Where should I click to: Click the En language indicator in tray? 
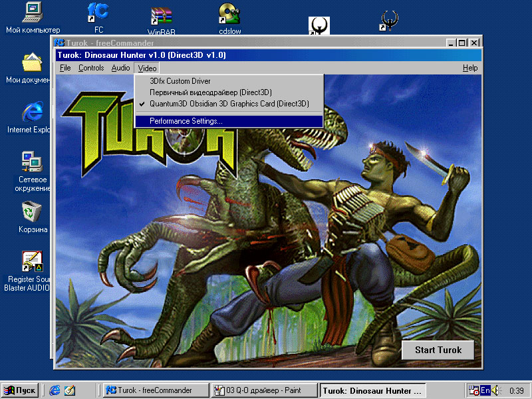[x=485, y=390]
